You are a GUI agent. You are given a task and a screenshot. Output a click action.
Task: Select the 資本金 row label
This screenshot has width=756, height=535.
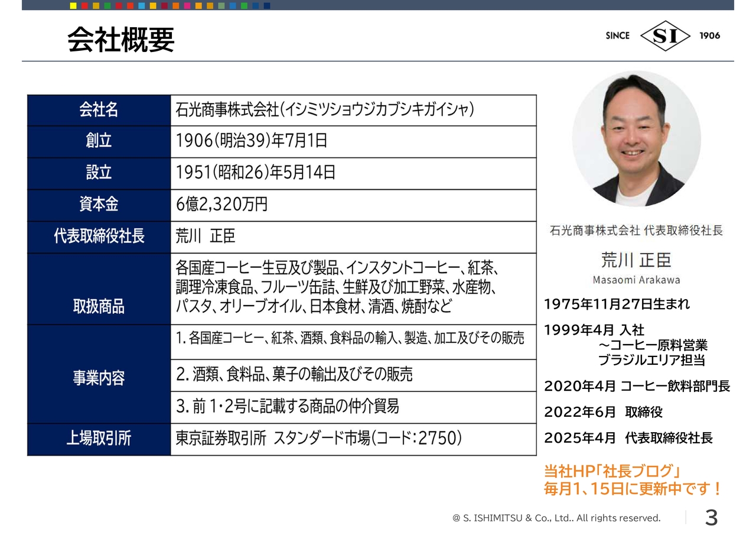(x=99, y=205)
